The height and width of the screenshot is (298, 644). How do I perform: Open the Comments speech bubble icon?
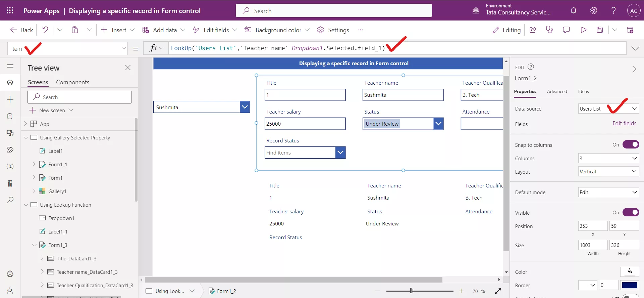coord(566,30)
